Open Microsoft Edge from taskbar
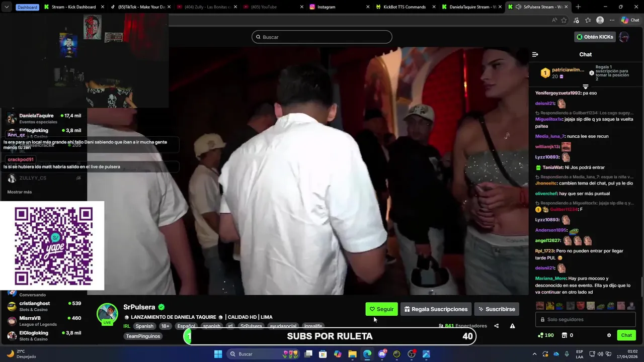Image resolution: width=644 pixels, height=362 pixels. (x=367, y=354)
